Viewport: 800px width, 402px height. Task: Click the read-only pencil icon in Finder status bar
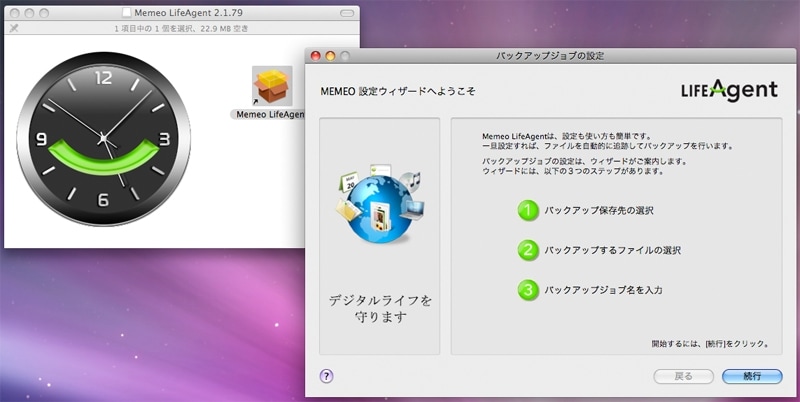(x=13, y=30)
